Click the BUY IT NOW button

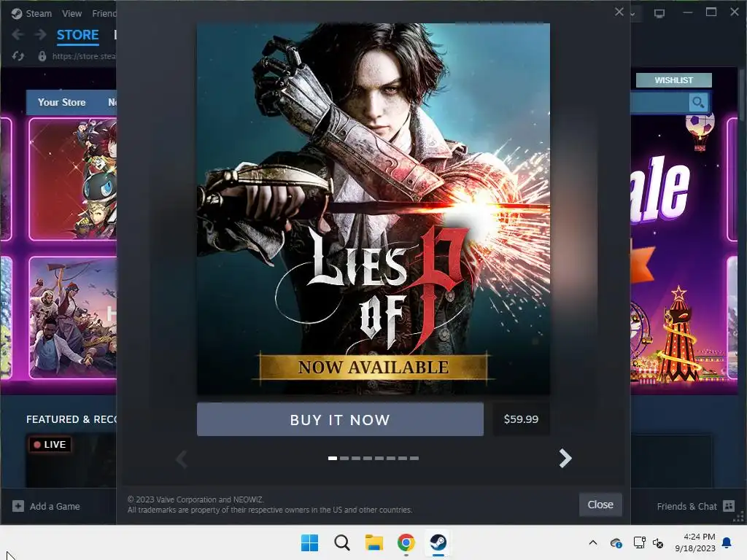click(340, 419)
